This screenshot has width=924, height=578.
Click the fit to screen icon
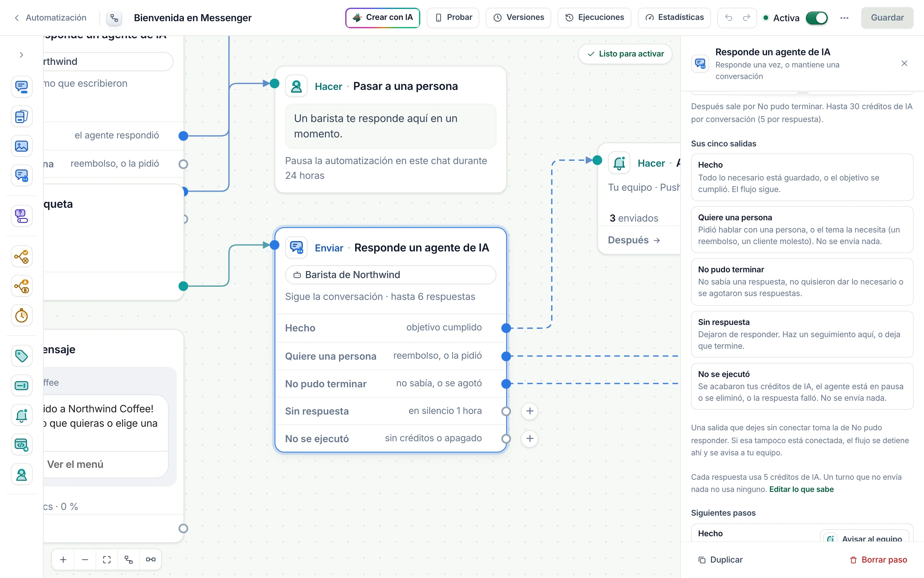click(x=107, y=560)
